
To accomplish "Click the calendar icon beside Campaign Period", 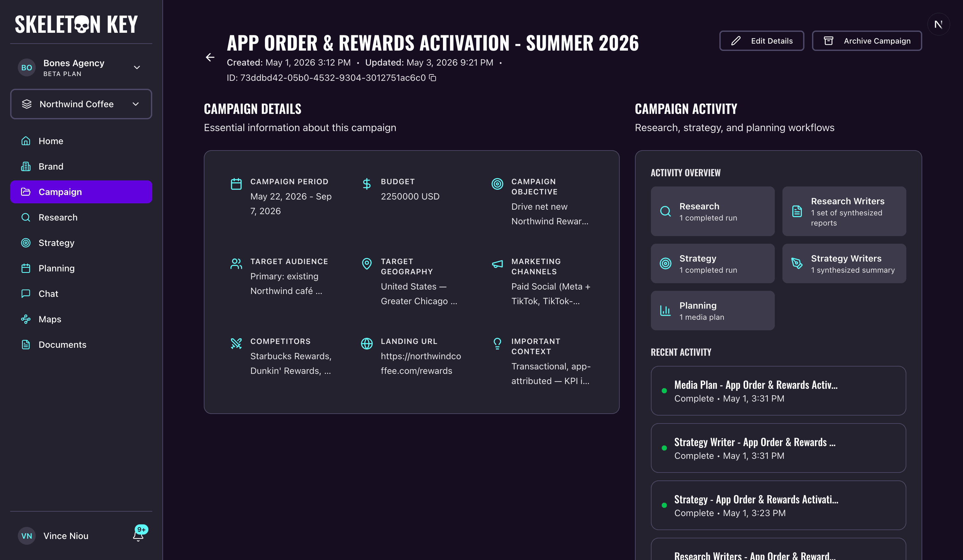I will click(x=236, y=184).
